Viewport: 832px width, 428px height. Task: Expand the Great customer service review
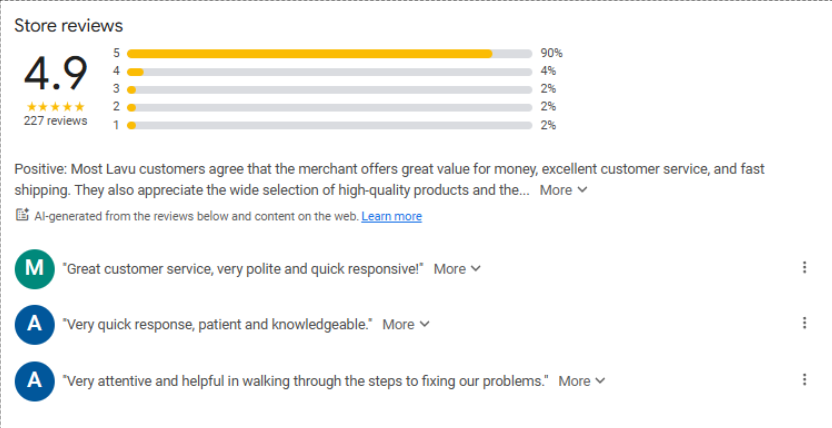pos(457,269)
